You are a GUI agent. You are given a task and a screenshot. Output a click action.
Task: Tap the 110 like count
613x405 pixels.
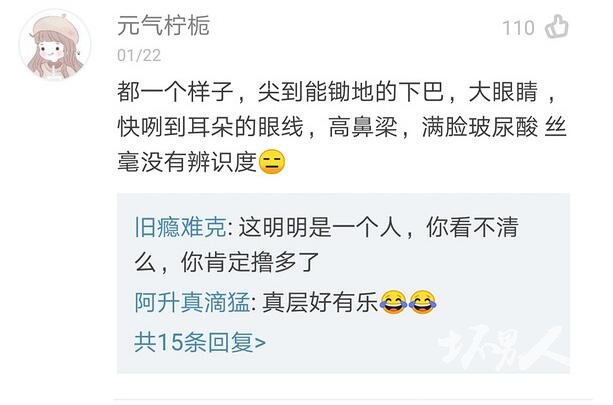point(518,28)
